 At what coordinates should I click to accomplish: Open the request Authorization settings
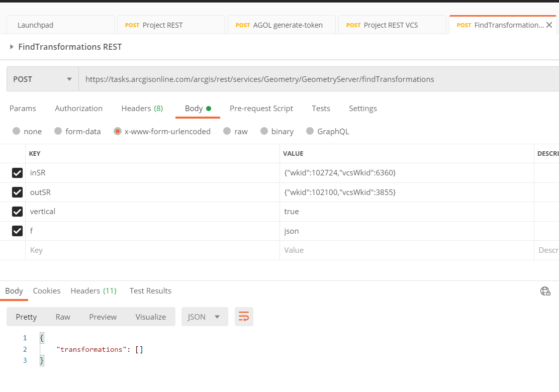click(78, 108)
